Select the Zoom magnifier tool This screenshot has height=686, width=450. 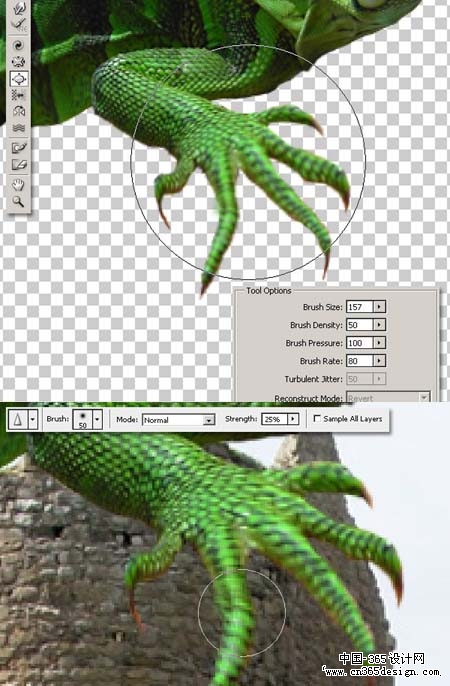(19, 201)
